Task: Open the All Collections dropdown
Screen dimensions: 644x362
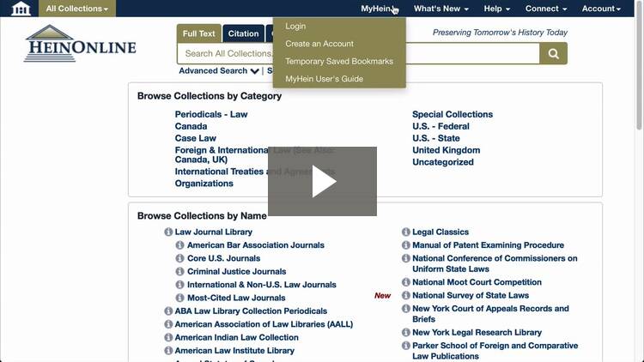Action: [77, 9]
